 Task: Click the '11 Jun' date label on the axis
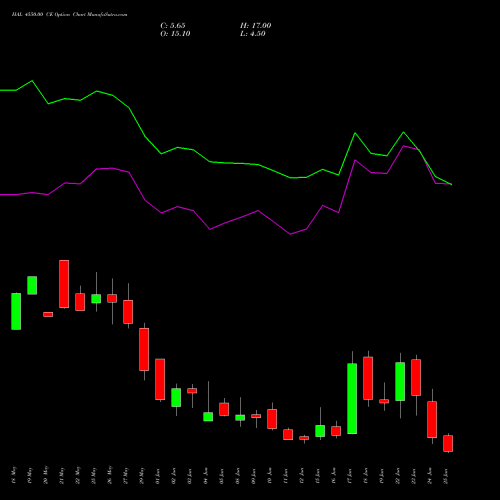[286, 476]
